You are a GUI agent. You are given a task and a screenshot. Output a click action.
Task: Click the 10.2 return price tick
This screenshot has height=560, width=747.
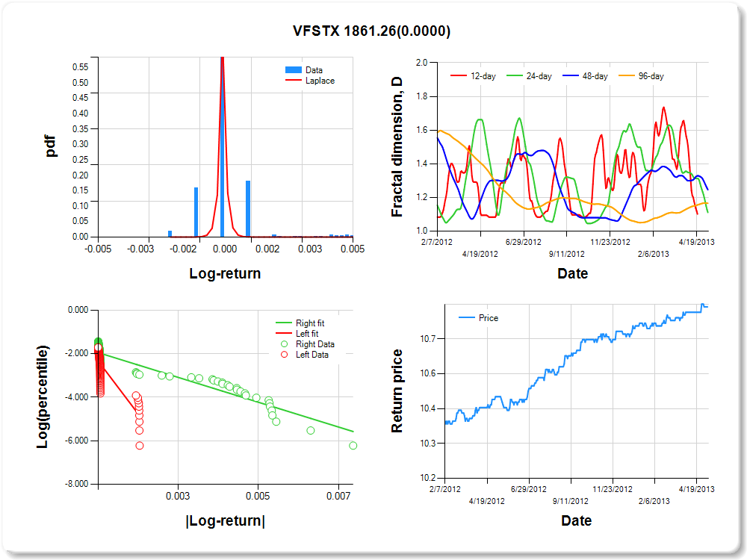coord(428,478)
